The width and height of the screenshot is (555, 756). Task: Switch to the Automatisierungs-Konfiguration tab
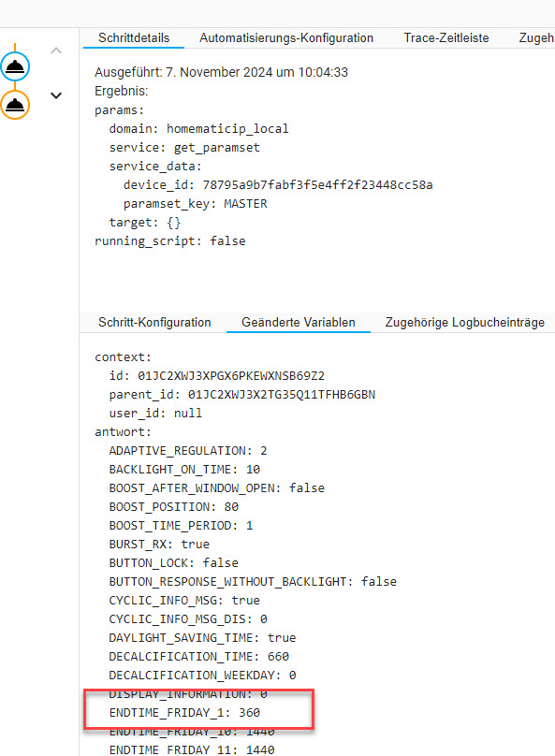tap(286, 38)
